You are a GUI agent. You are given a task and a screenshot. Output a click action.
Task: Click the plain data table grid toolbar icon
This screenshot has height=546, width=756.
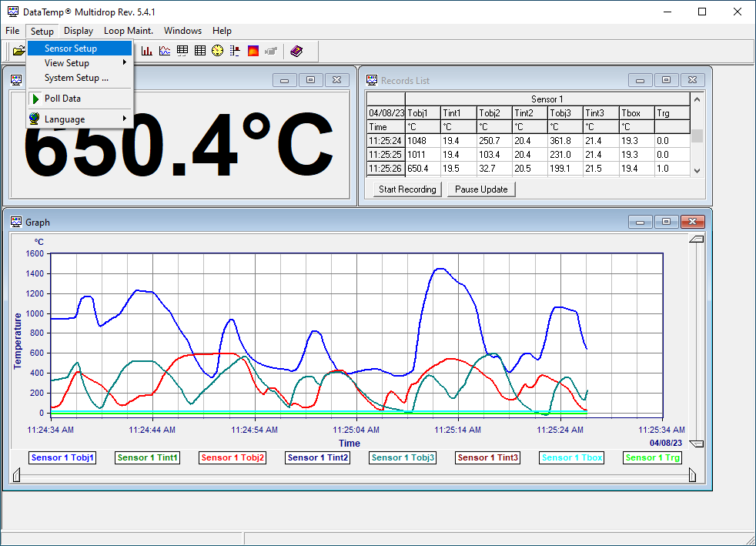pos(200,51)
